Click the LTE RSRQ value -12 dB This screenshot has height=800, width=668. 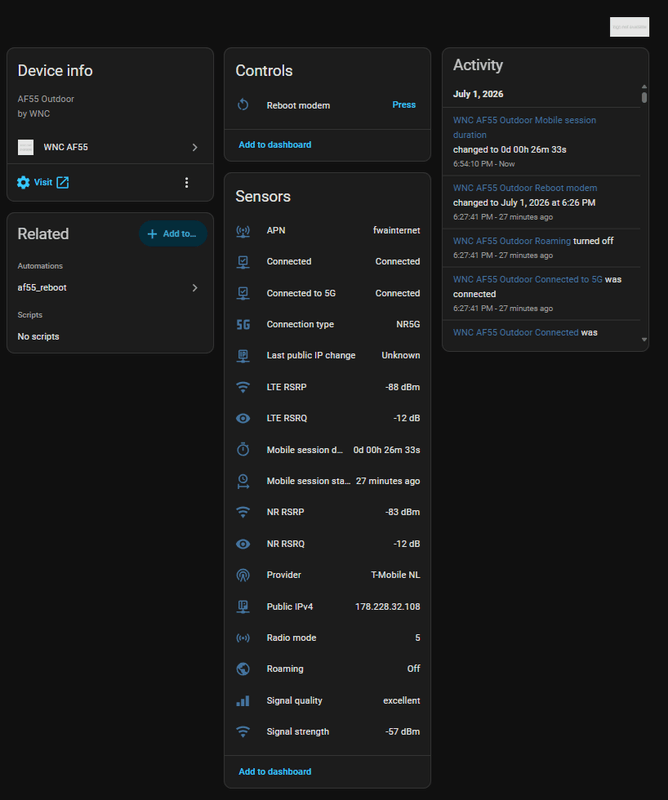tap(407, 418)
